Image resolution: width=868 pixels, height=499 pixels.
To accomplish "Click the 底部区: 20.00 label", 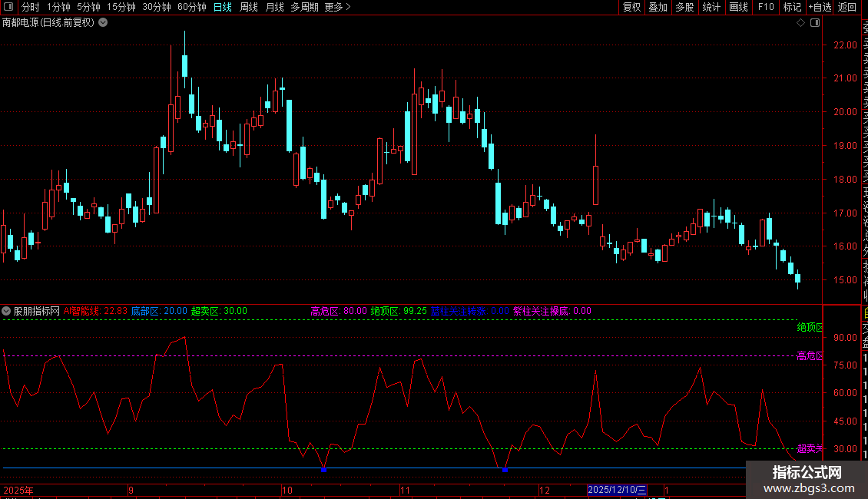I will (159, 311).
